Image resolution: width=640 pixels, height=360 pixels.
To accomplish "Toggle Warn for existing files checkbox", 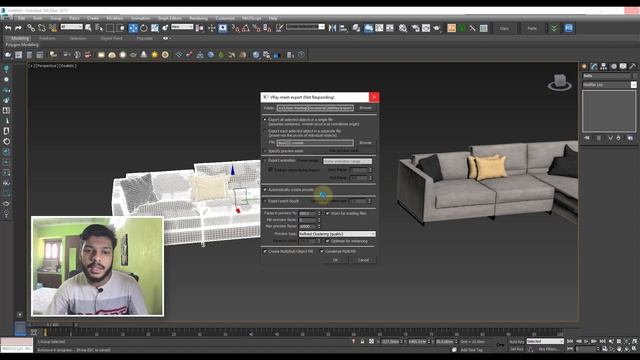I will click(x=327, y=213).
